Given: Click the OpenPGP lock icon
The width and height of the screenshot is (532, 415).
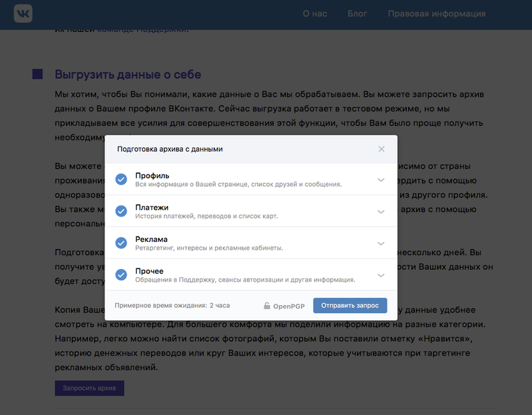Looking at the screenshot, I should point(267,306).
